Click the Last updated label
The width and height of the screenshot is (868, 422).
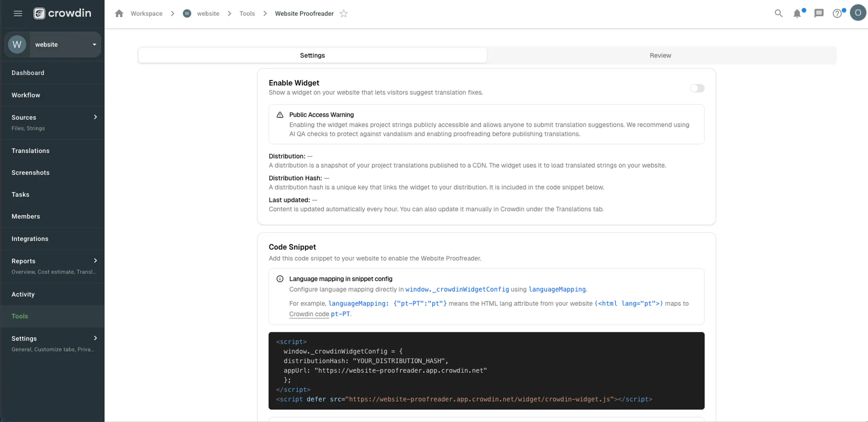tap(289, 200)
